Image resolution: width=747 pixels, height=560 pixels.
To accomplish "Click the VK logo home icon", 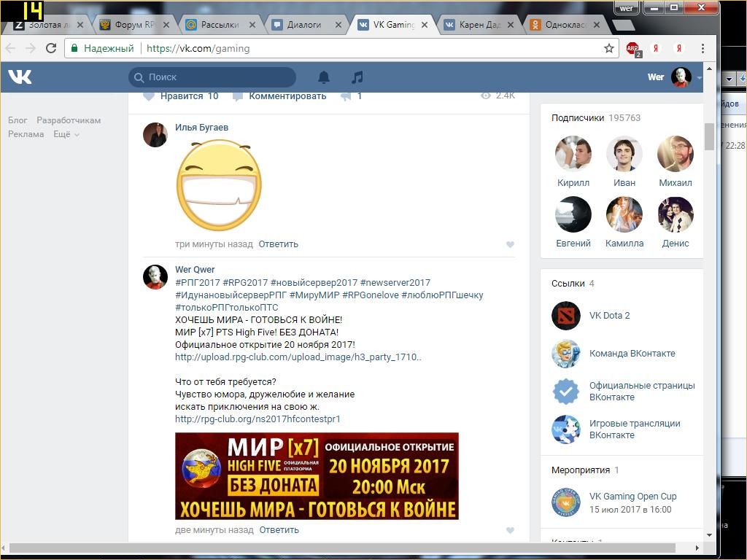I will pyautogui.click(x=20, y=76).
